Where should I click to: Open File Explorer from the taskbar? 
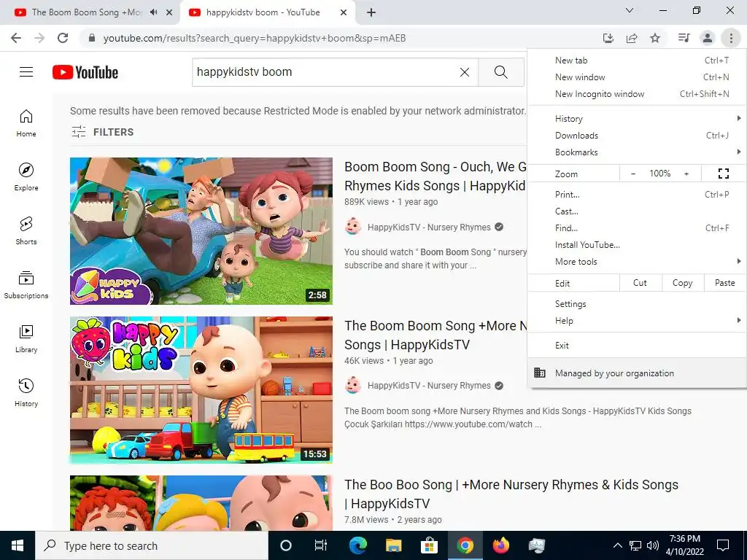pyautogui.click(x=393, y=545)
